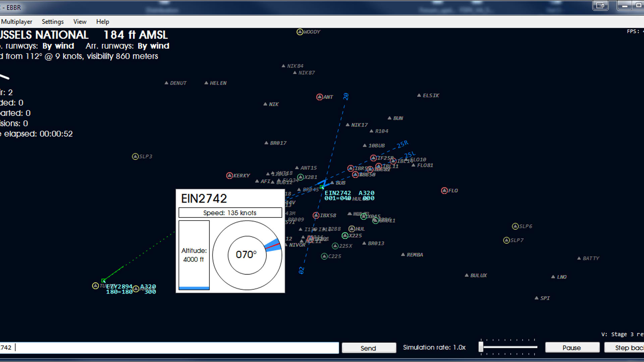Click the title bar screen-share icon
This screenshot has width=644, height=362.
click(x=600, y=5)
